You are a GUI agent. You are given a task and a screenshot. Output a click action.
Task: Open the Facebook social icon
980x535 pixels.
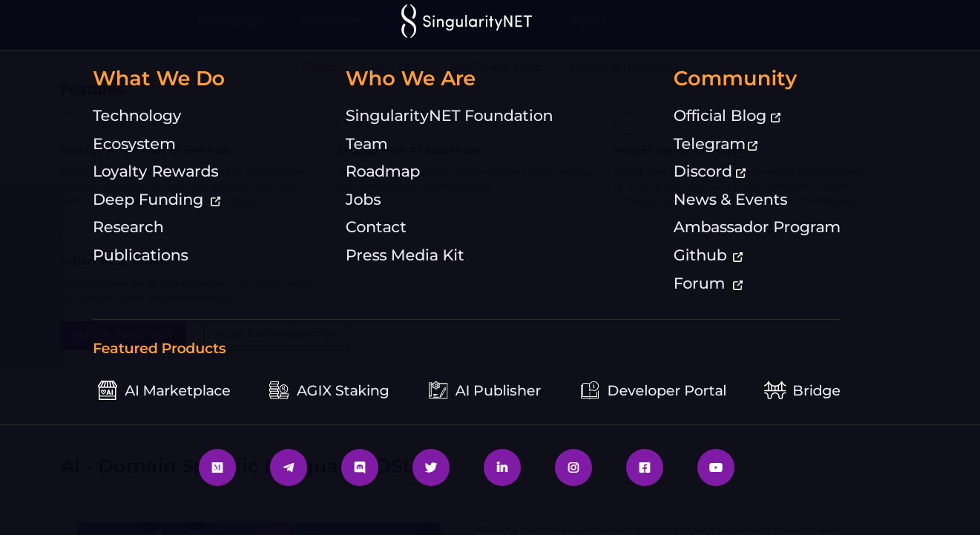(x=645, y=467)
